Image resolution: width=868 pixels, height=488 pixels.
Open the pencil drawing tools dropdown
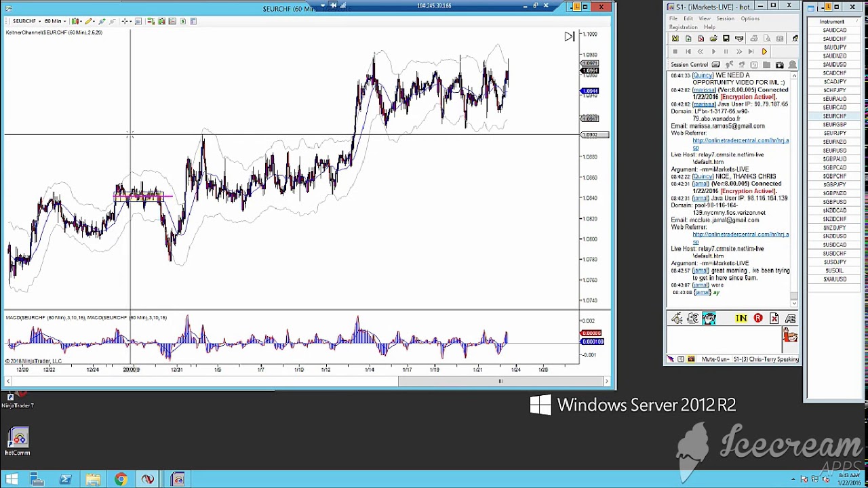[90, 21]
